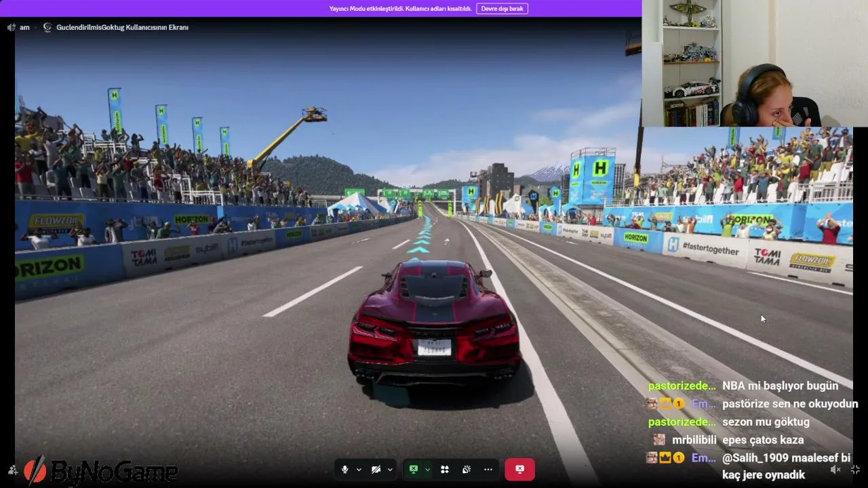Open the three-dots more options menu

coord(488,469)
